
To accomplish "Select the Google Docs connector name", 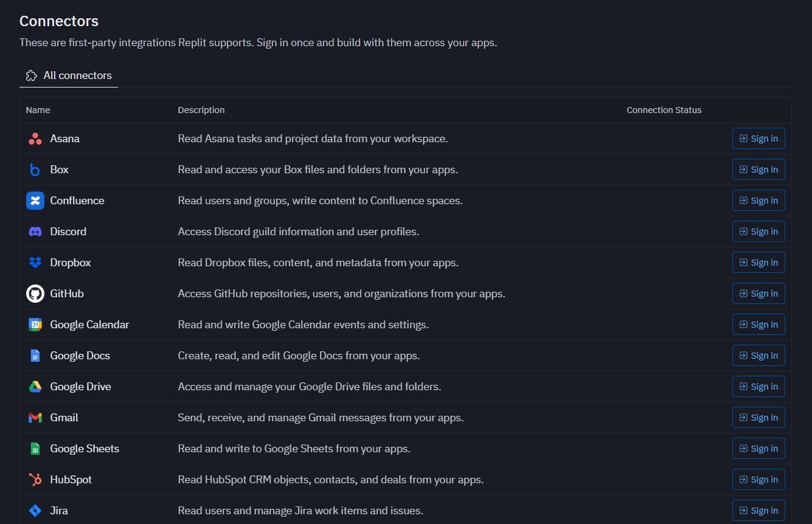I will tap(80, 356).
